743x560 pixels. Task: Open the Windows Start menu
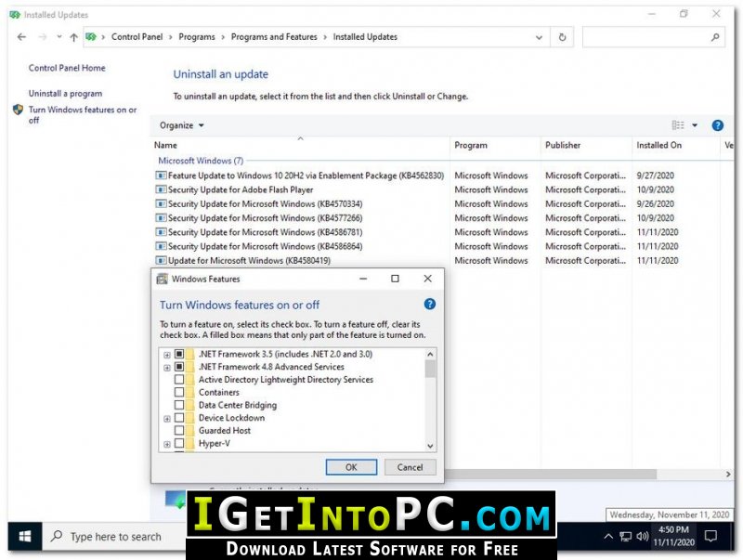pyautogui.click(x=25, y=536)
